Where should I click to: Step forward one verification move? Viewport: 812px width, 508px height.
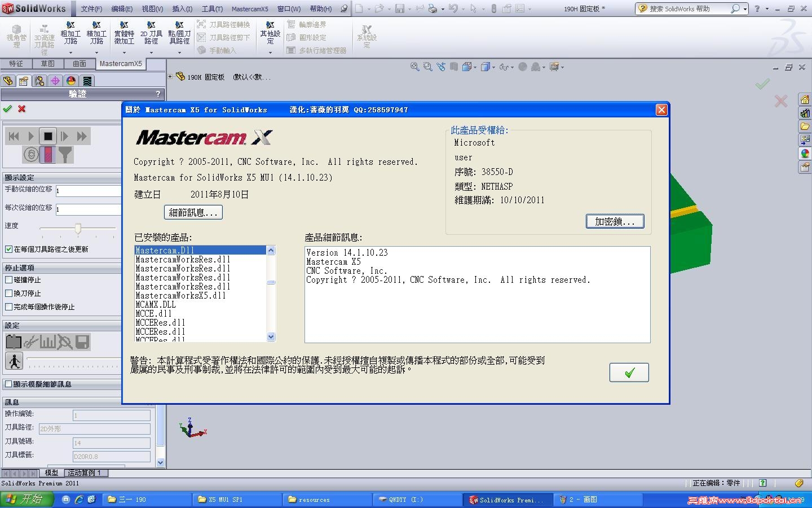point(65,136)
